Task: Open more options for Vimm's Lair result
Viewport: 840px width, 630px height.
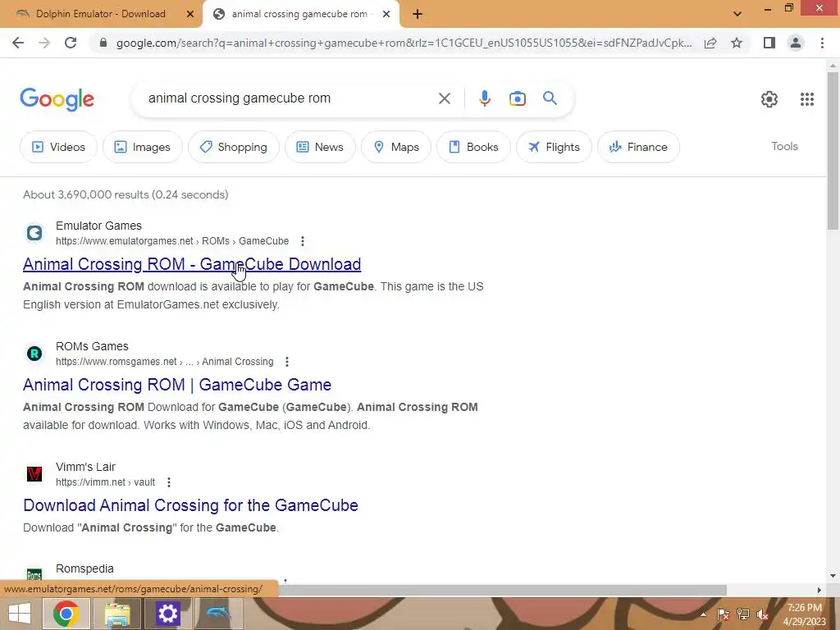Action: 169,482
